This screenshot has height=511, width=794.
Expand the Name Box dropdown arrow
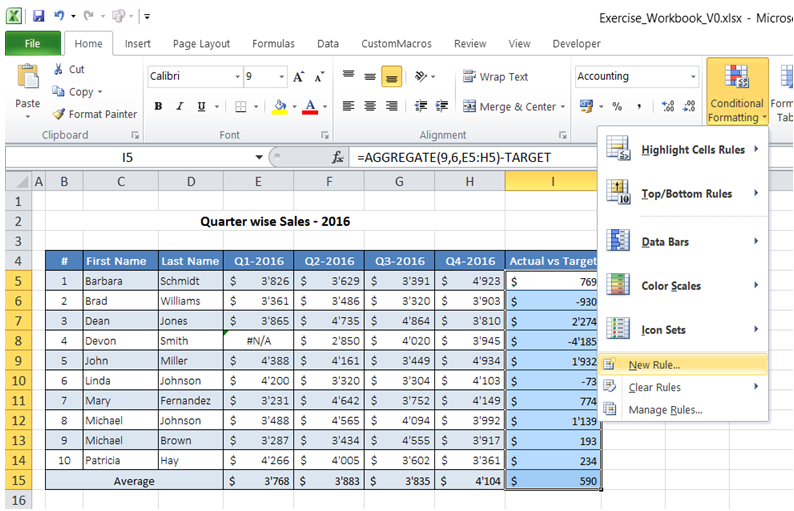[259, 157]
